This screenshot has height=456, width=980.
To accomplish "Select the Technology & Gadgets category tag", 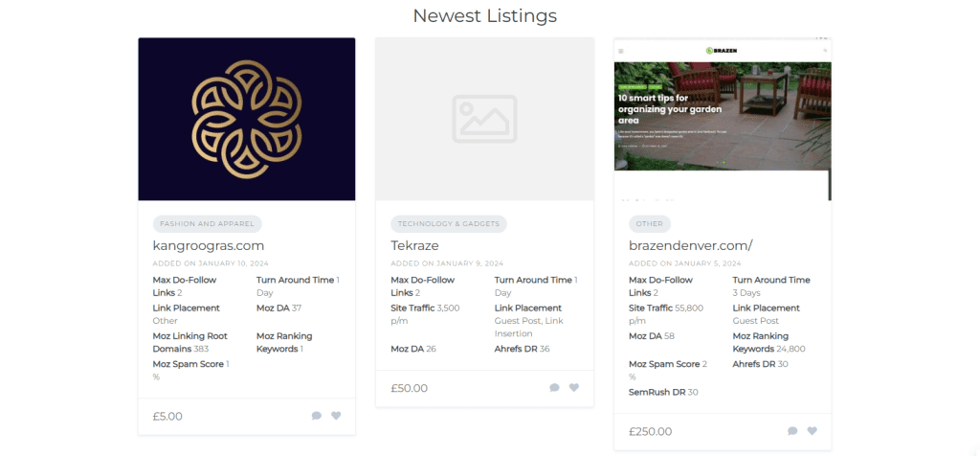I will click(x=449, y=224).
